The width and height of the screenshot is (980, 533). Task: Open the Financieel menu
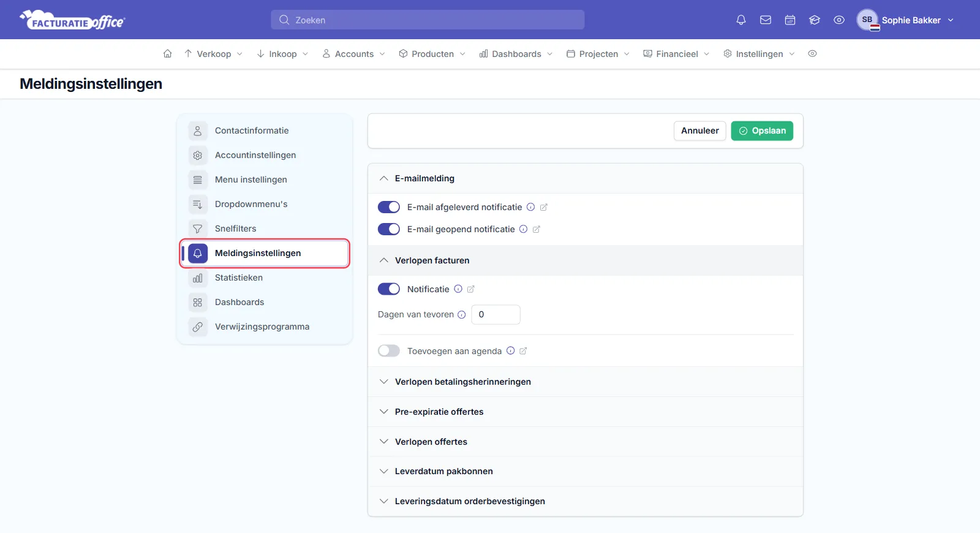676,54
